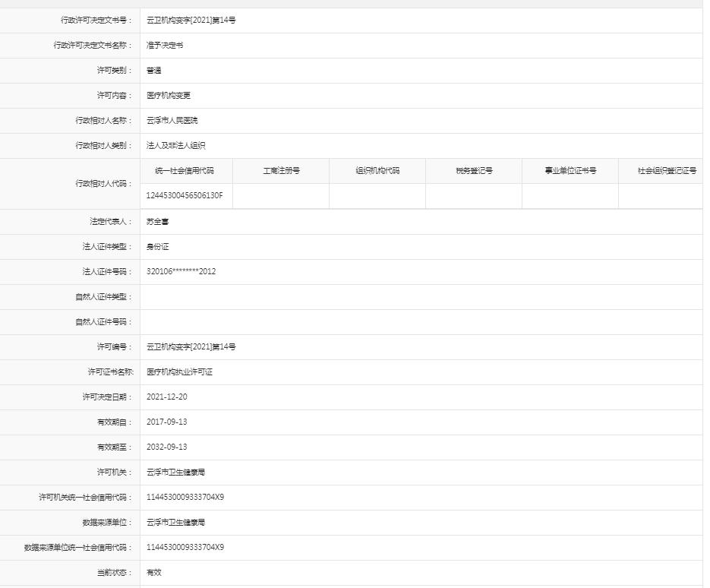710x588 pixels.
Task: Click credit code value 12445300456506130F
Action: [x=185, y=196]
